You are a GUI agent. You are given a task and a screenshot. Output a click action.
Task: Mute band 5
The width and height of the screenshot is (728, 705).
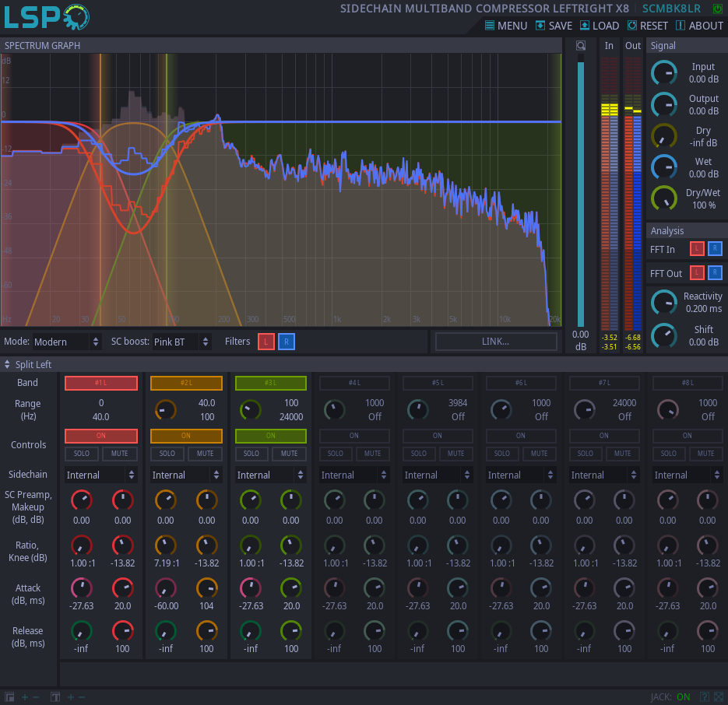(x=456, y=454)
